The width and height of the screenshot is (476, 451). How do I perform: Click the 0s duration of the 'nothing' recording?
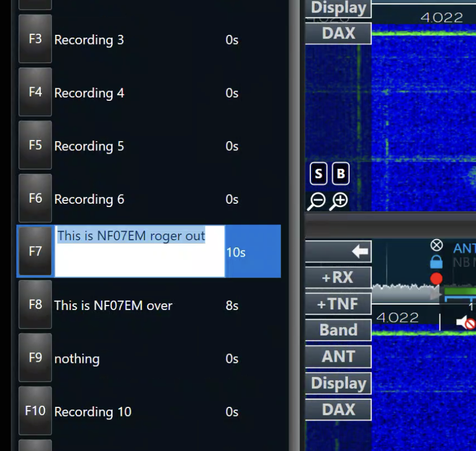coord(232,358)
